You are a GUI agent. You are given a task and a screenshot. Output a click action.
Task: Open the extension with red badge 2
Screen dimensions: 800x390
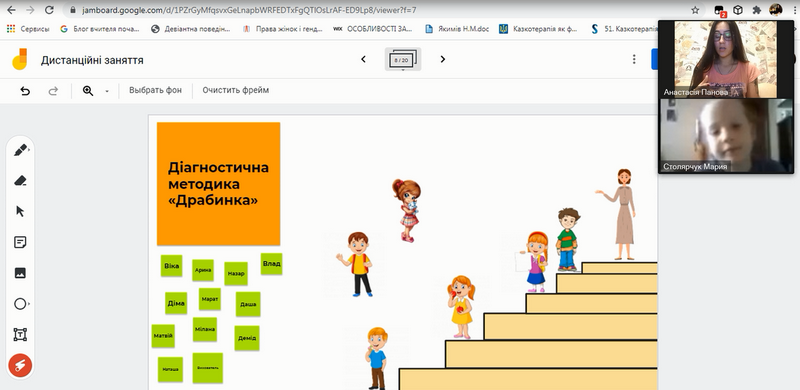click(719, 10)
